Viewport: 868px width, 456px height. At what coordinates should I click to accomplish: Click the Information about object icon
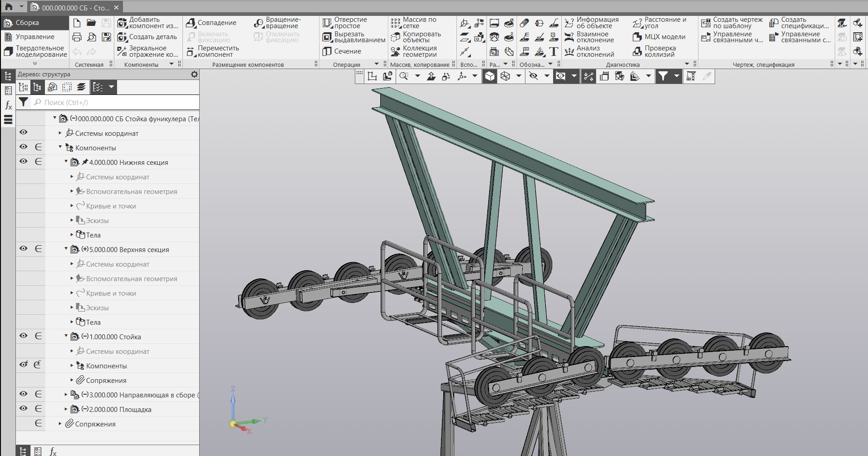(569, 23)
